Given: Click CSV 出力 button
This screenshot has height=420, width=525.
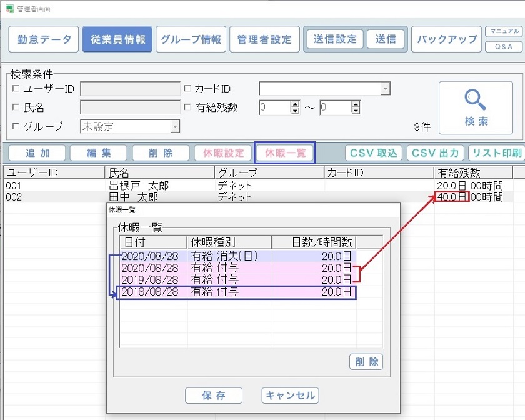Looking at the screenshot, I should click(x=435, y=153).
